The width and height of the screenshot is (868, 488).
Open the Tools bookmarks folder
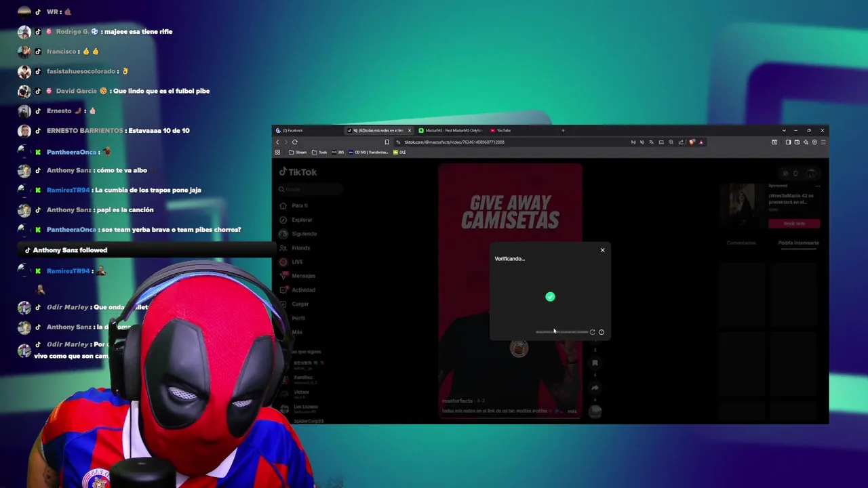click(x=320, y=152)
